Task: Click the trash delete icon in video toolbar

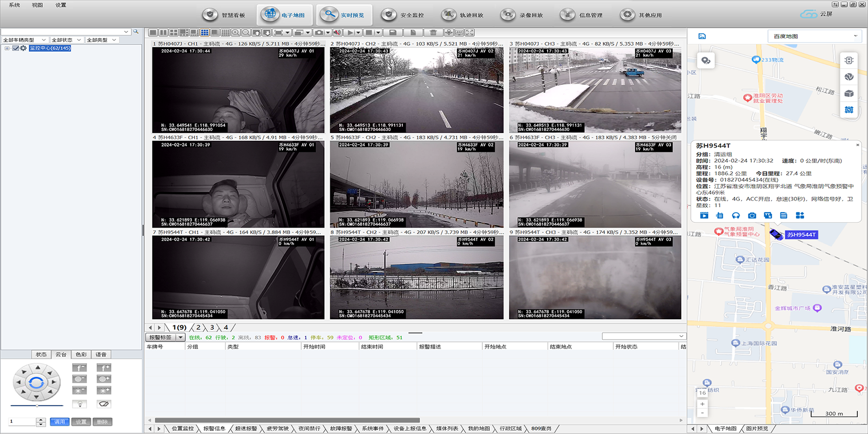Action: tap(433, 32)
